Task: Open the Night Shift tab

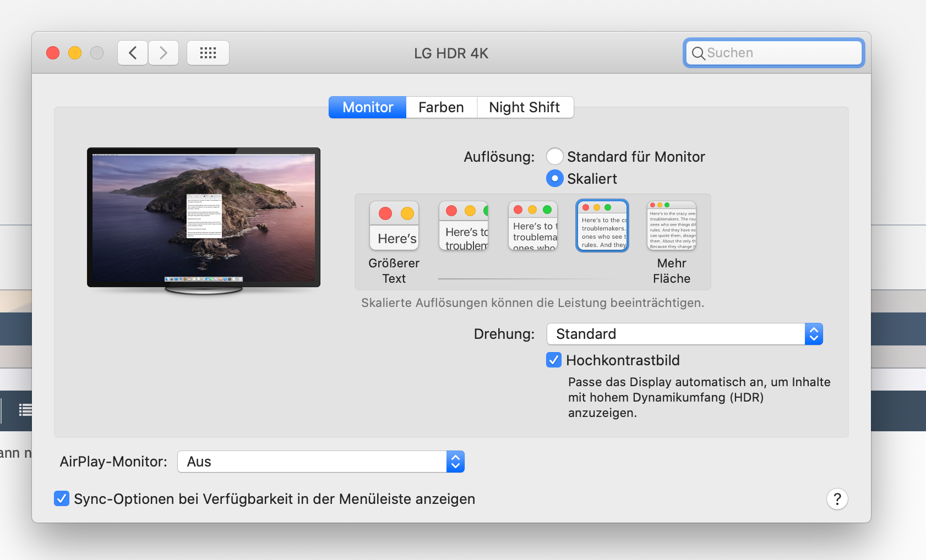Action: coord(525,107)
